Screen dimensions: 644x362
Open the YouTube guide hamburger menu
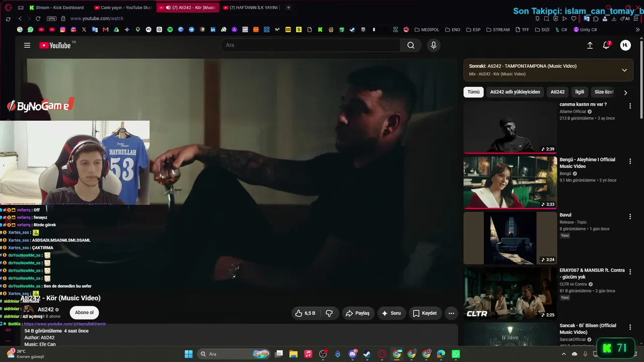[x=27, y=45]
